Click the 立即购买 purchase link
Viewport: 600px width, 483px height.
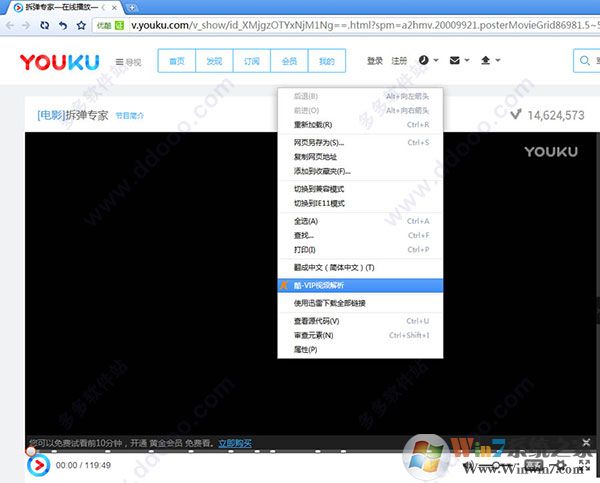[x=235, y=443]
